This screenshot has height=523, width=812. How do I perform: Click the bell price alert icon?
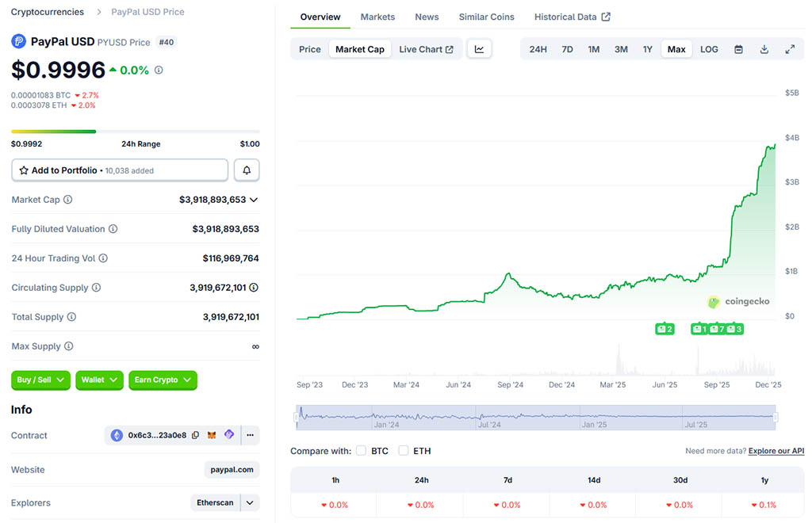point(247,170)
